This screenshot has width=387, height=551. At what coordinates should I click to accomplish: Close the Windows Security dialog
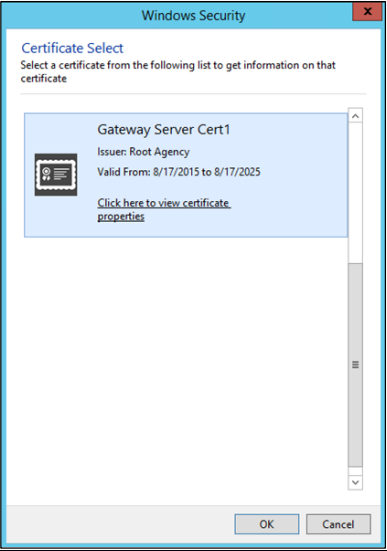pyautogui.click(x=367, y=12)
